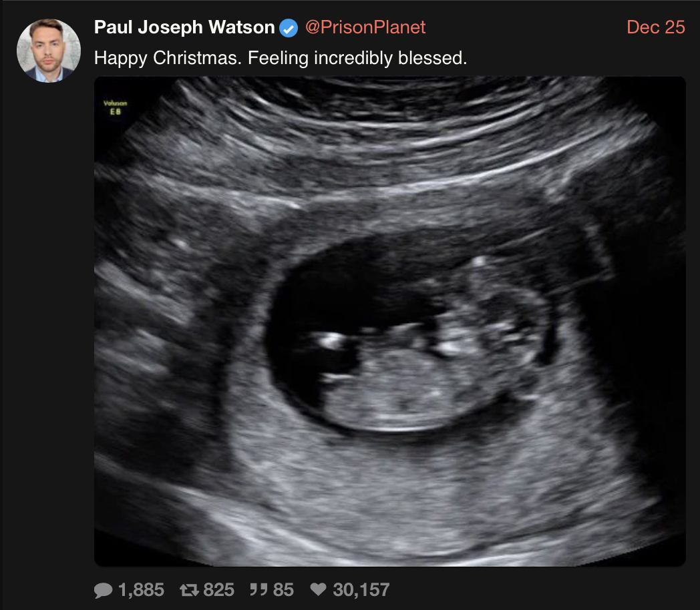
Task: Click the words "Happy Christmas." in tweet
Action: (x=168, y=59)
